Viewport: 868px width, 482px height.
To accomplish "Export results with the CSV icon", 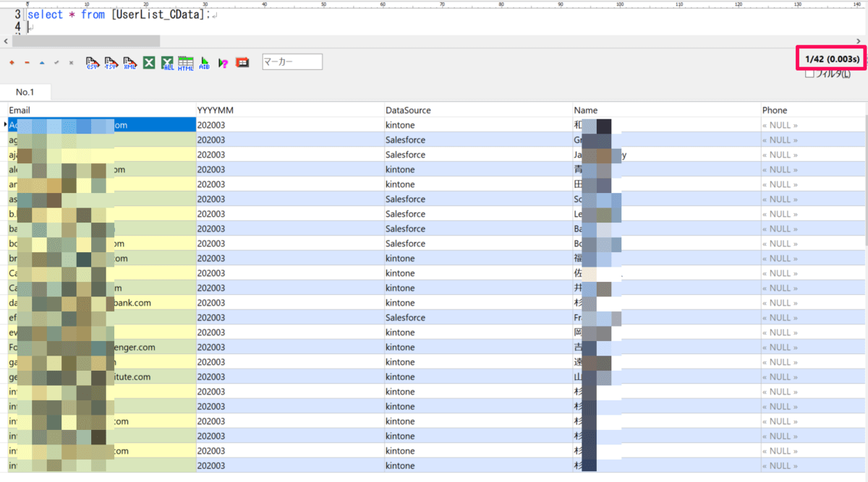I will [93, 63].
